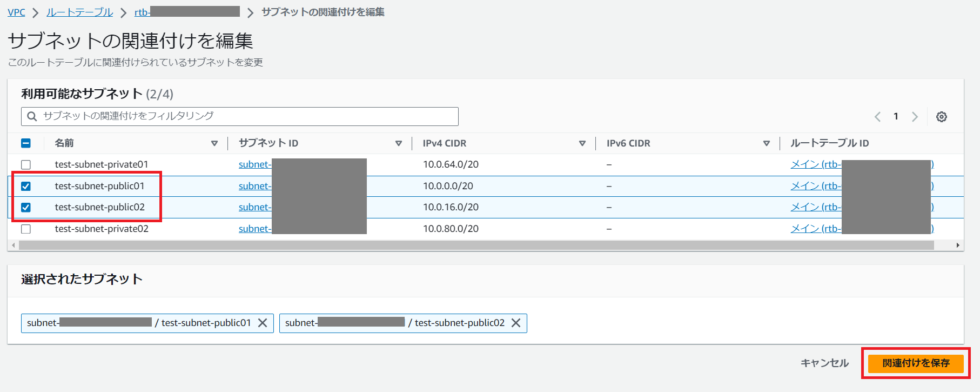Viewport: 980px width, 392px height.
Task: Toggle the select-all subnets checkbox
Action: click(x=26, y=143)
